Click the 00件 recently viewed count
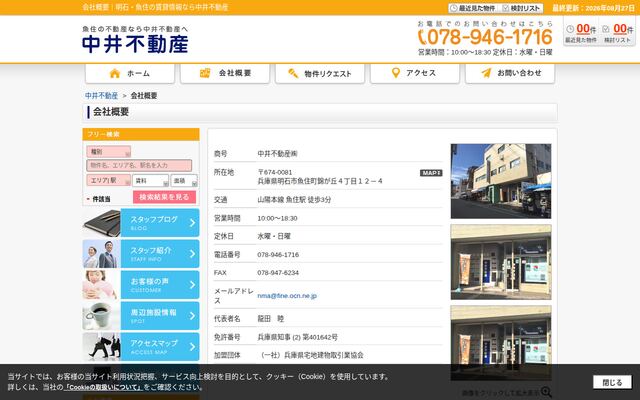Image resolution: width=640 pixels, height=400 pixels. point(586,29)
